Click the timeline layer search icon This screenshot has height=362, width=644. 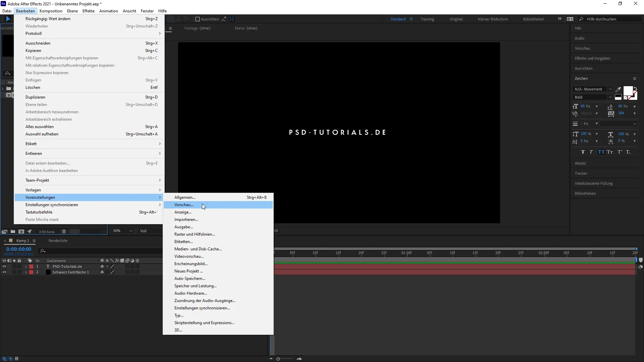tap(43, 251)
